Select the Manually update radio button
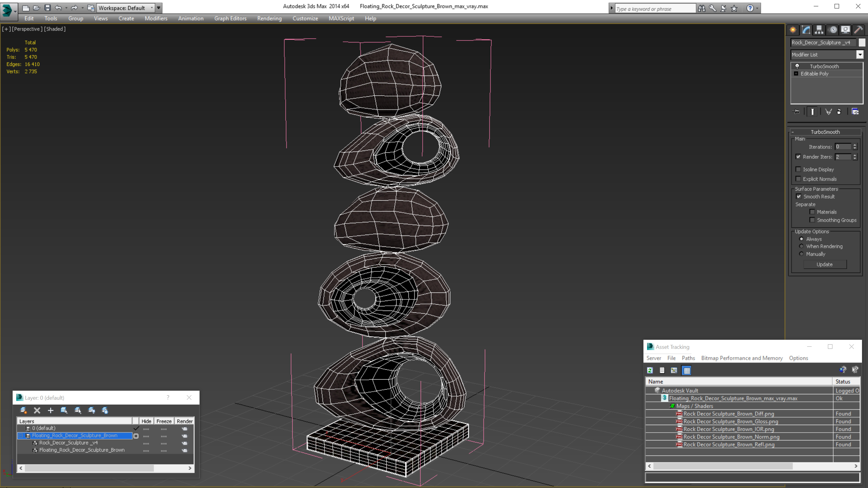The height and width of the screenshot is (488, 868). (801, 254)
